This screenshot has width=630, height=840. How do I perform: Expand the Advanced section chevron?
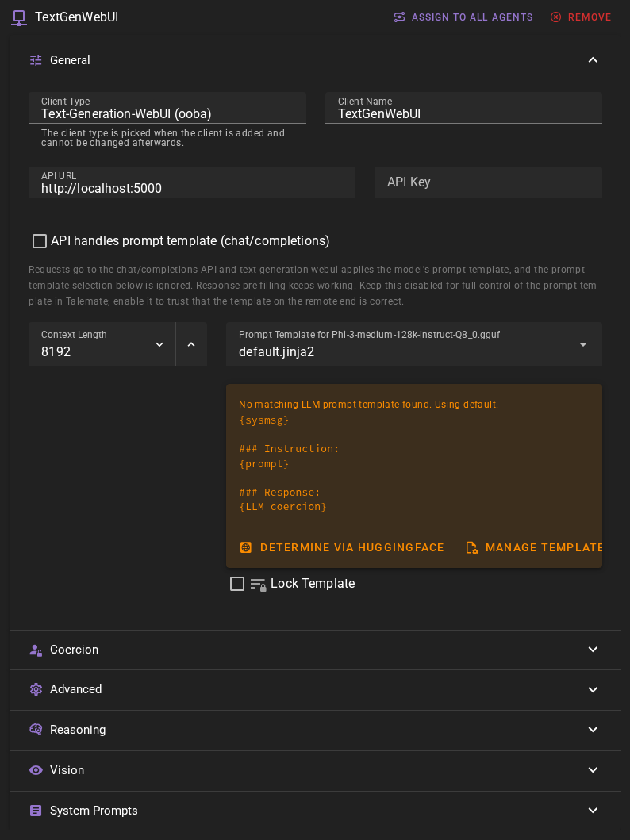pos(593,689)
